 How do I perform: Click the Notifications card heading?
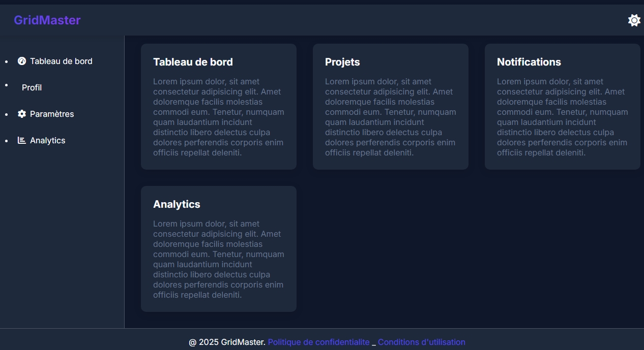click(529, 62)
